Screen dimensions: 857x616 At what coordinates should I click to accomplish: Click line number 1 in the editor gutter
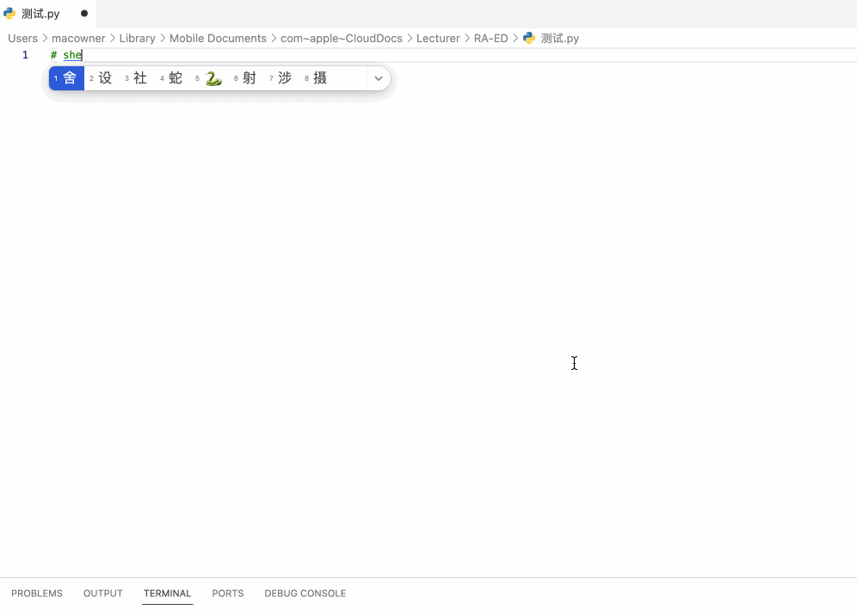(25, 54)
